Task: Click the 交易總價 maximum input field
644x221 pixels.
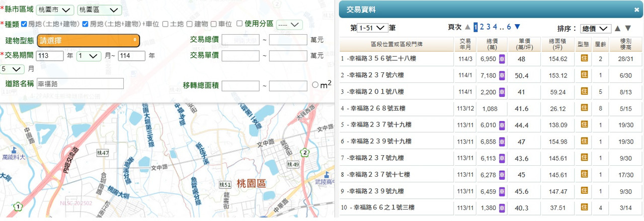Action: point(288,40)
